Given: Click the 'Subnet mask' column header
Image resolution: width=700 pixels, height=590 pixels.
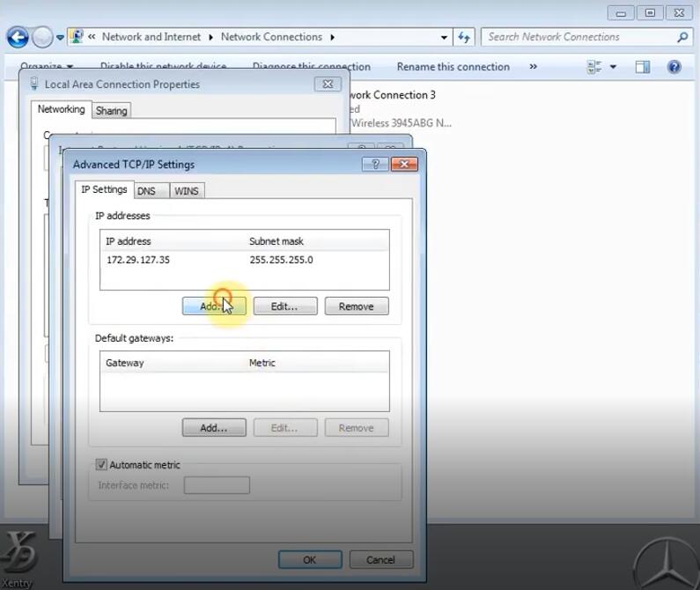Looking at the screenshot, I should pos(276,241).
